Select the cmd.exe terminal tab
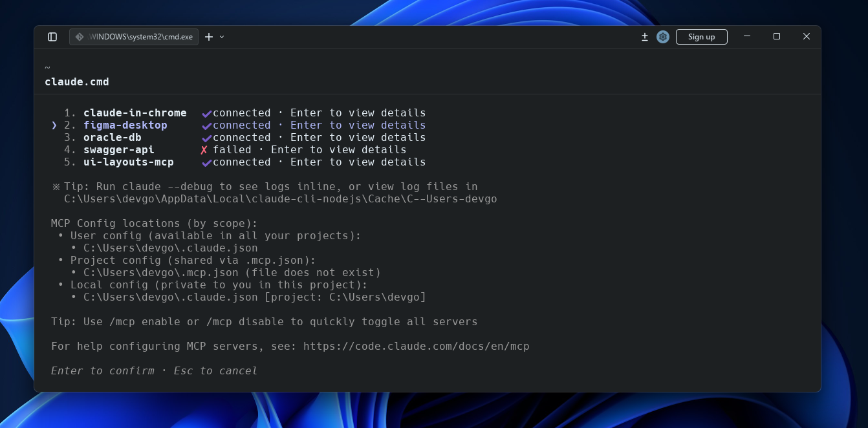Viewport: 868px width, 428px height. [x=135, y=37]
